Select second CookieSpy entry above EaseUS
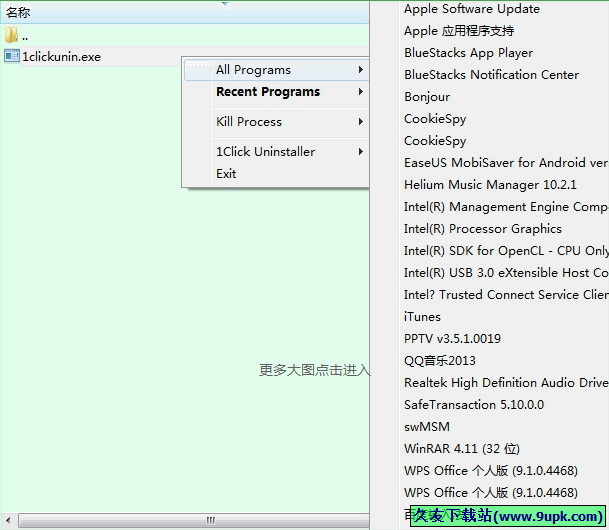609x530 pixels. coord(435,141)
